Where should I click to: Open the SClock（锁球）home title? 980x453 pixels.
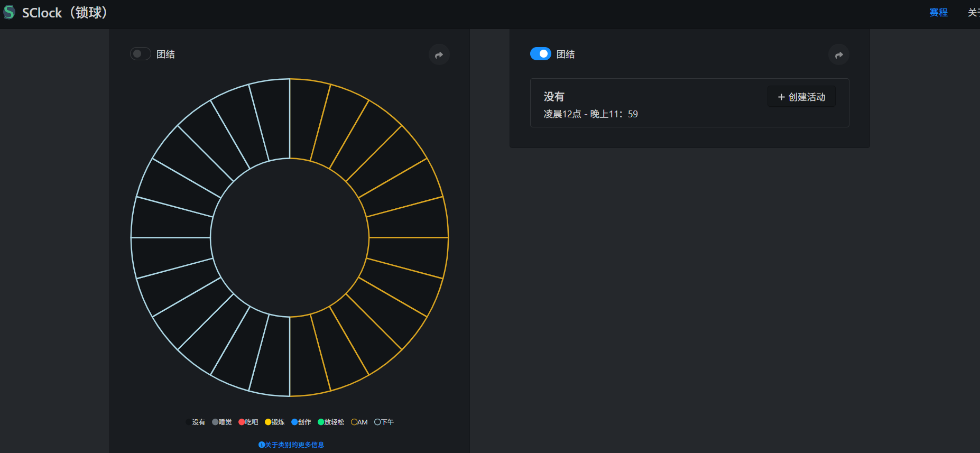tap(66, 13)
